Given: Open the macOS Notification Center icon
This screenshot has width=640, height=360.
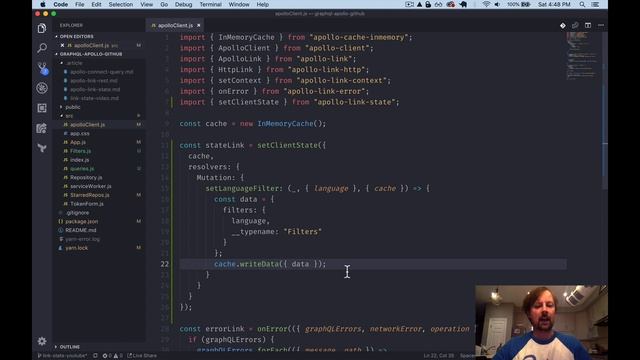Looking at the screenshot, I should point(595,4).
